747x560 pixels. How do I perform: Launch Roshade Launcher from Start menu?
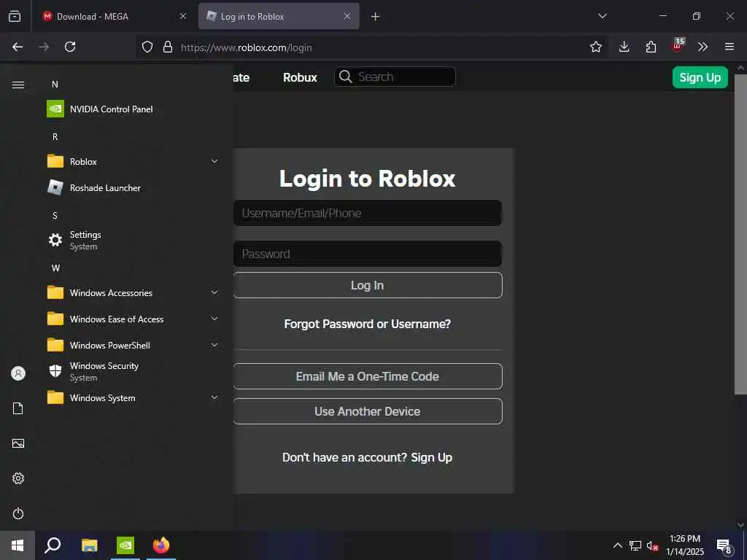click(x=133, y=187)
